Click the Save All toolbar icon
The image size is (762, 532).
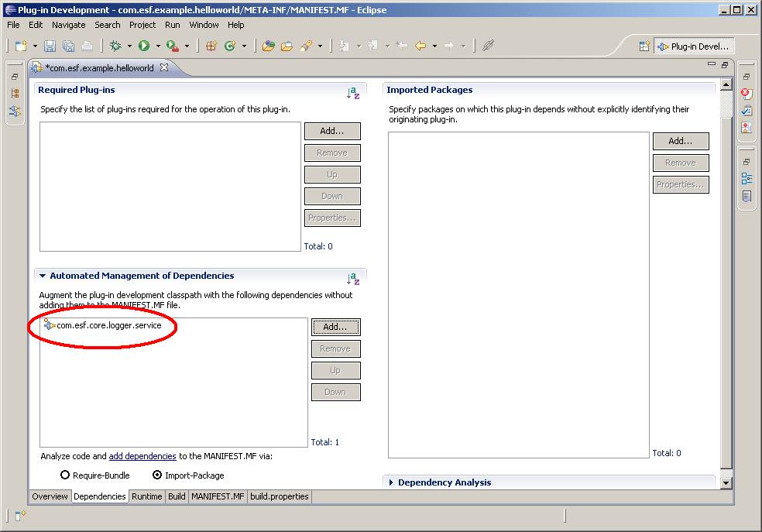[x=68, y=46]
